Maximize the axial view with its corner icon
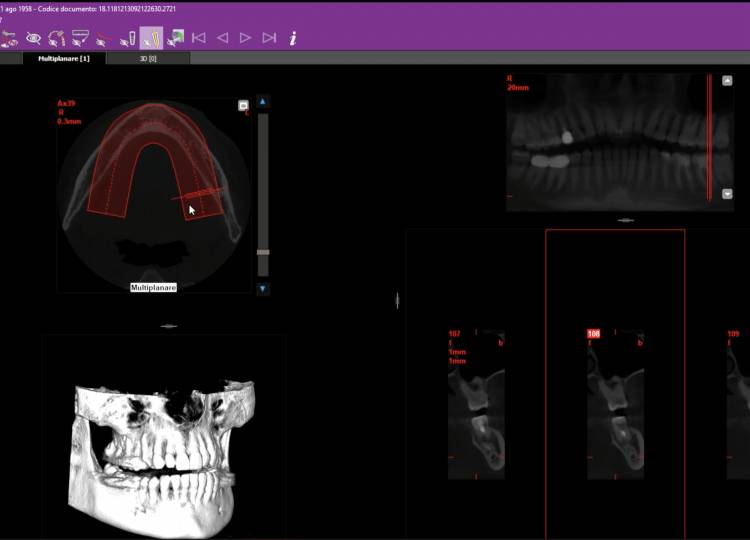The width and height of the screenshot is (750, 540). 243,105
